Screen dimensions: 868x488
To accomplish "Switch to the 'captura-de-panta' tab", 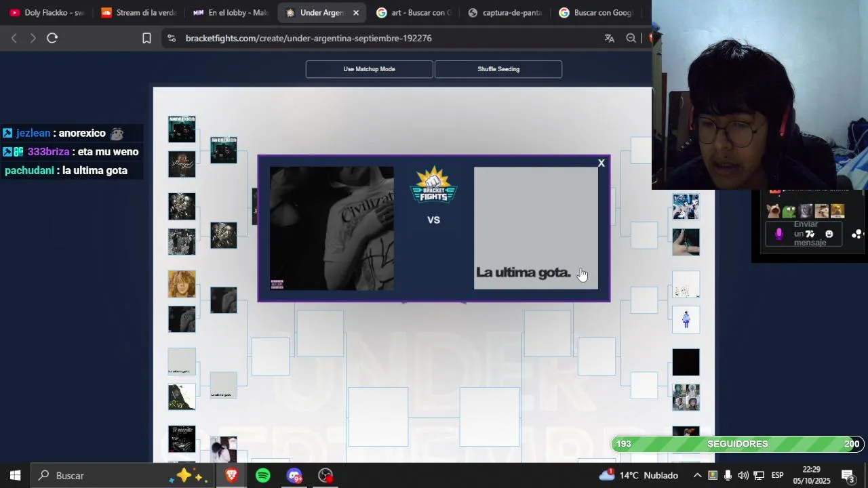I will pyautogui.click(x=505, y=13).
